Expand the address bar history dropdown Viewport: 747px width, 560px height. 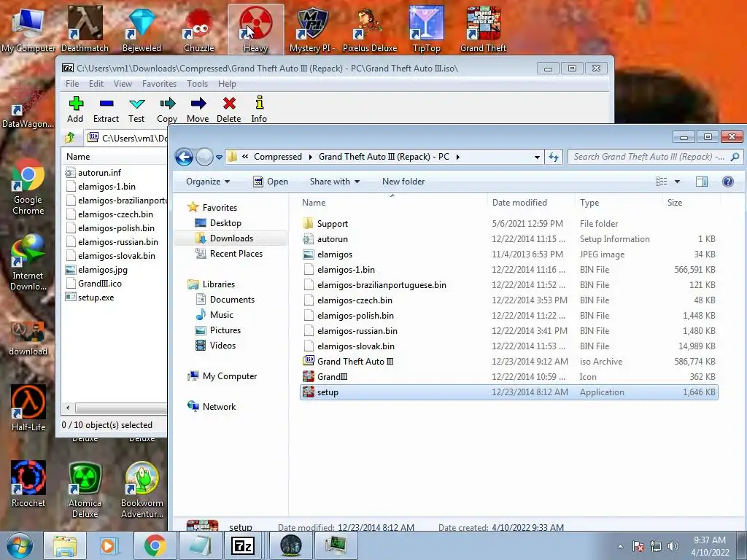click(537, 157)
